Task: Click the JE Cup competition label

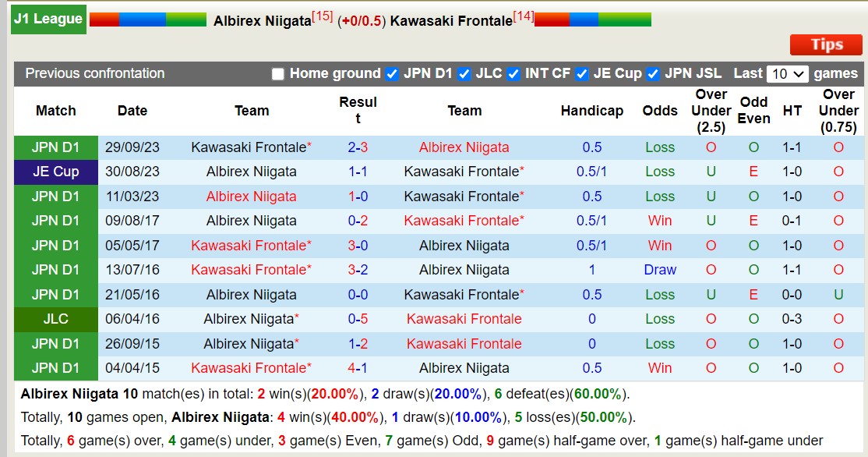Action: coord(55,172)
